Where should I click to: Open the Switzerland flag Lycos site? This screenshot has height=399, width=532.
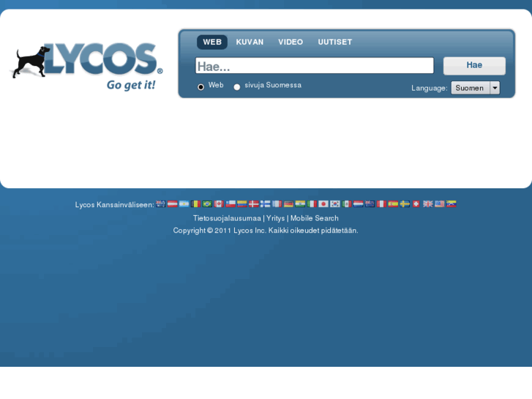coord(416,204)
